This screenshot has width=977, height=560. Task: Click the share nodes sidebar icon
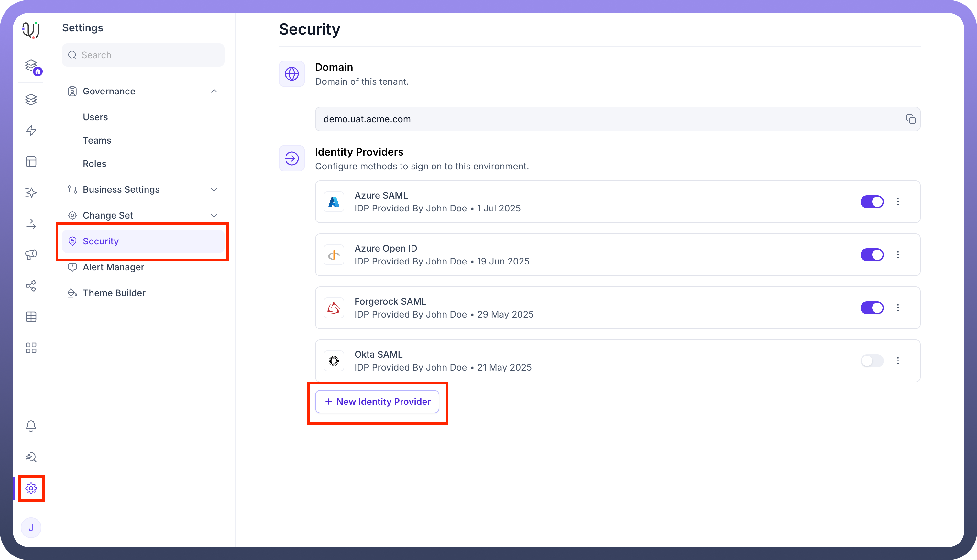click(x=31, y=286)
